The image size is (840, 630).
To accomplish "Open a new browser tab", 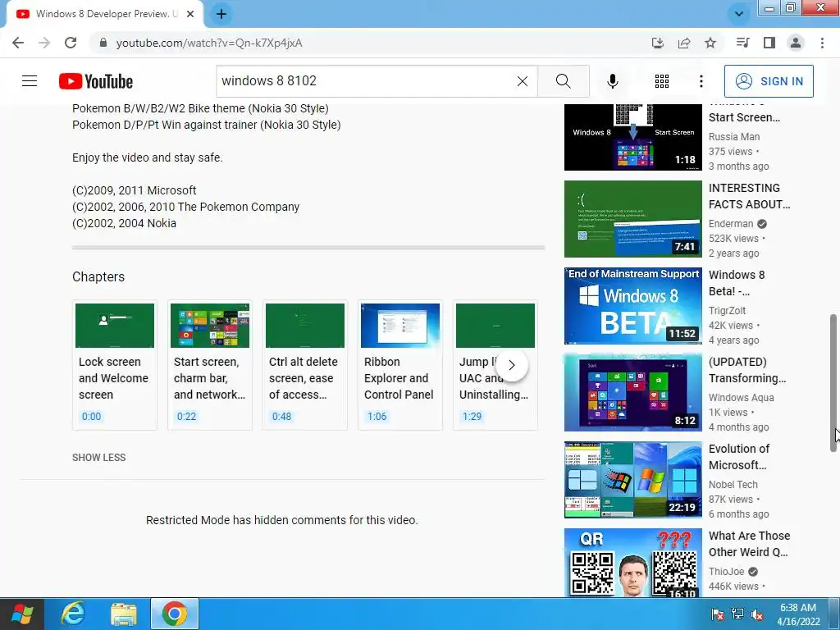I will pyautogui.click(x=221, y=14).
